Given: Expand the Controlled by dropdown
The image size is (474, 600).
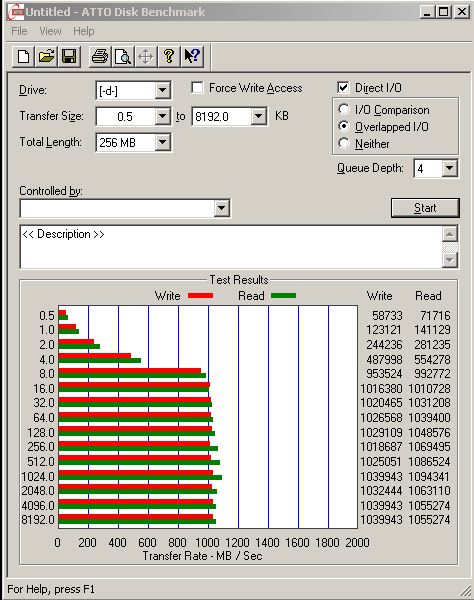Looking at the screenshot, I should pyautogui.click(x=222, y=208).
